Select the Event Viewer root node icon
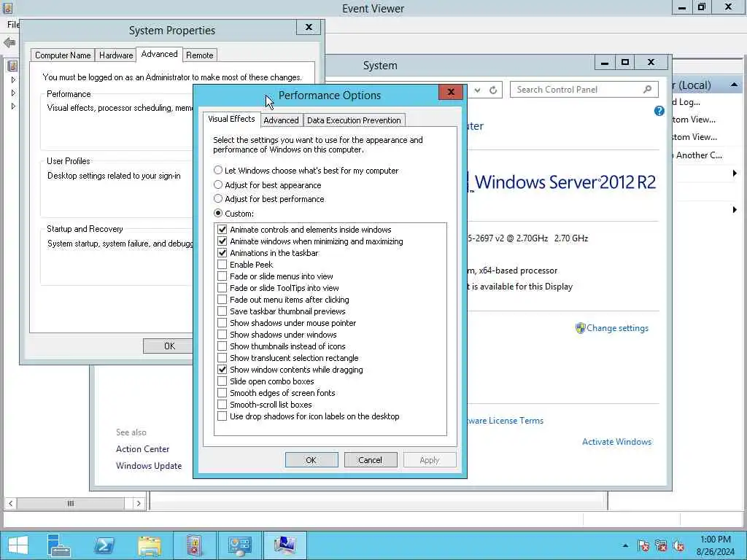This screenshot has height=560, width=747. click(13, 66)
